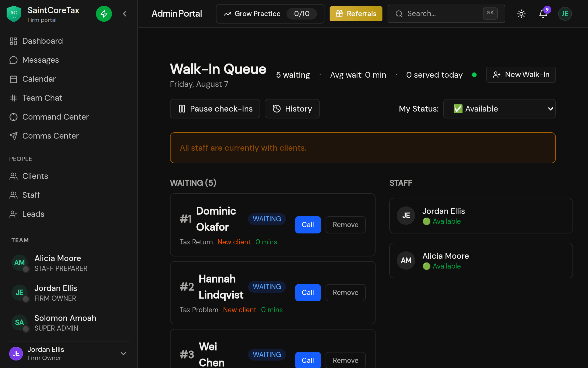
Task: Select team member Alicia Moore in sidebar
Action: 69,263
